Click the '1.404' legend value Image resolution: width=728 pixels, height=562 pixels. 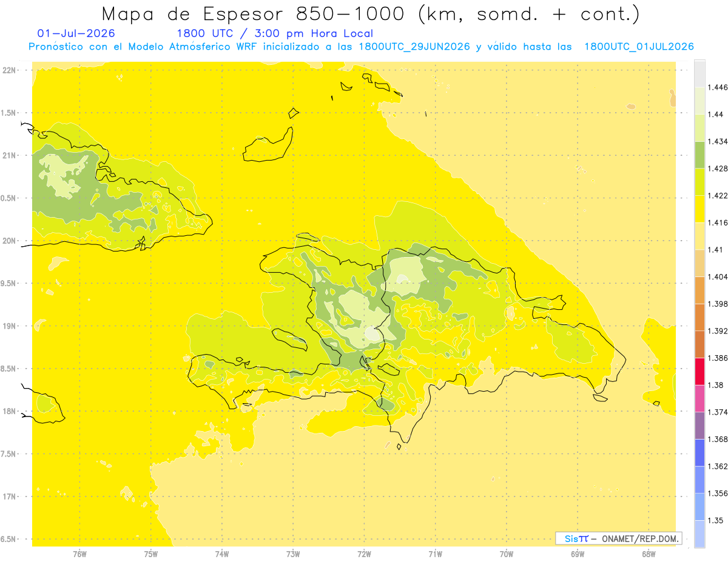(x=718, y=276)
